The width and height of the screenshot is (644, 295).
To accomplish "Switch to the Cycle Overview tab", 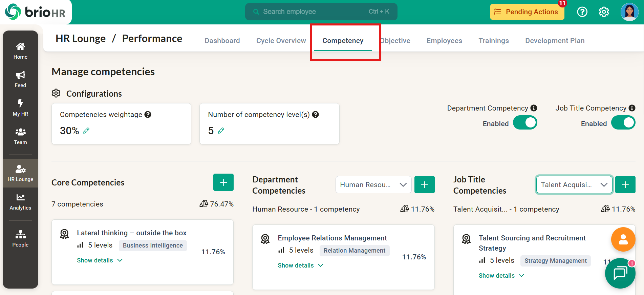I will pos(281,41).
